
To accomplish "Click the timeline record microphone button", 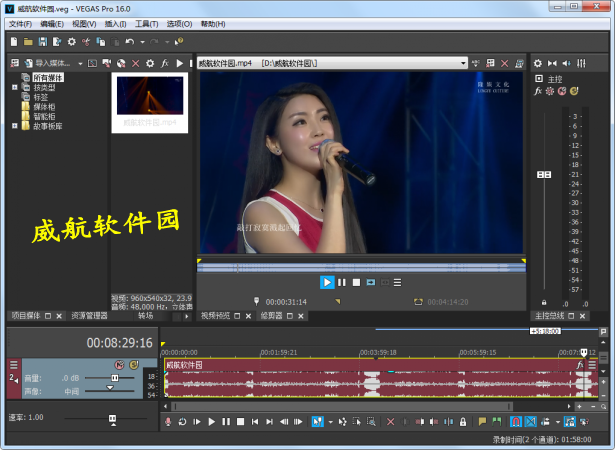I will pos(168,422).
